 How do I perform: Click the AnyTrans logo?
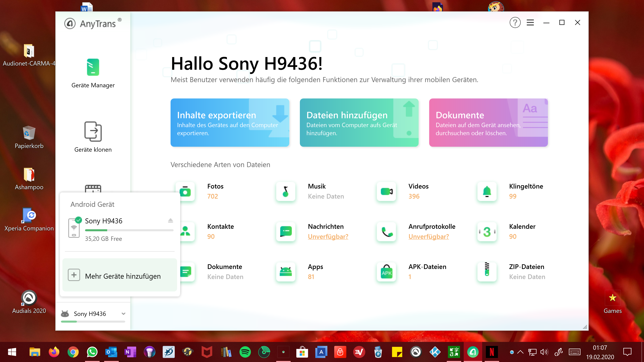[93, 24]
